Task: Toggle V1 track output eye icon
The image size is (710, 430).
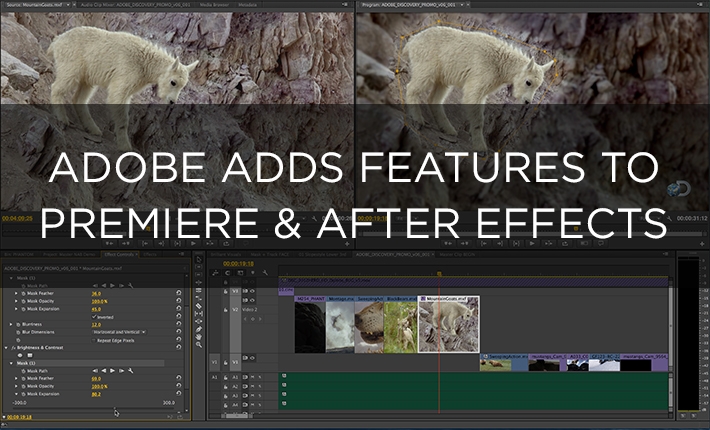Action: 252,358
